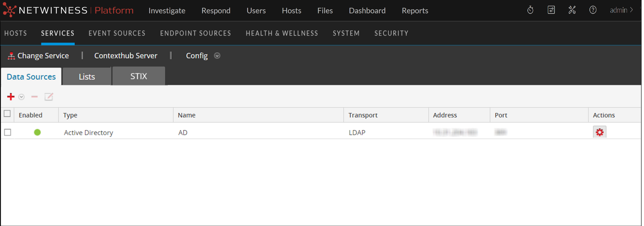The height and width of the screenshot is (226, 644).
Task: Click the red plus add data source icon
Action: pos(11,97)
